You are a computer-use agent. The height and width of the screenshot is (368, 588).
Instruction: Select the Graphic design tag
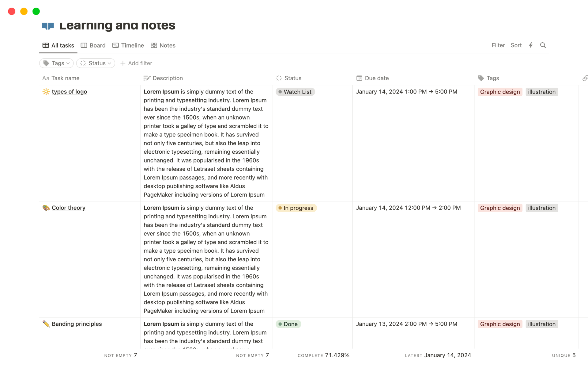500,92
